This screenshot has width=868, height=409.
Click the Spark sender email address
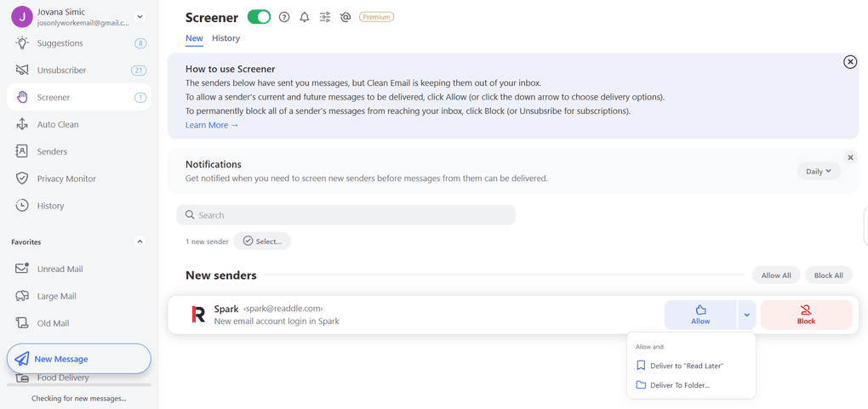pos(283,309)
